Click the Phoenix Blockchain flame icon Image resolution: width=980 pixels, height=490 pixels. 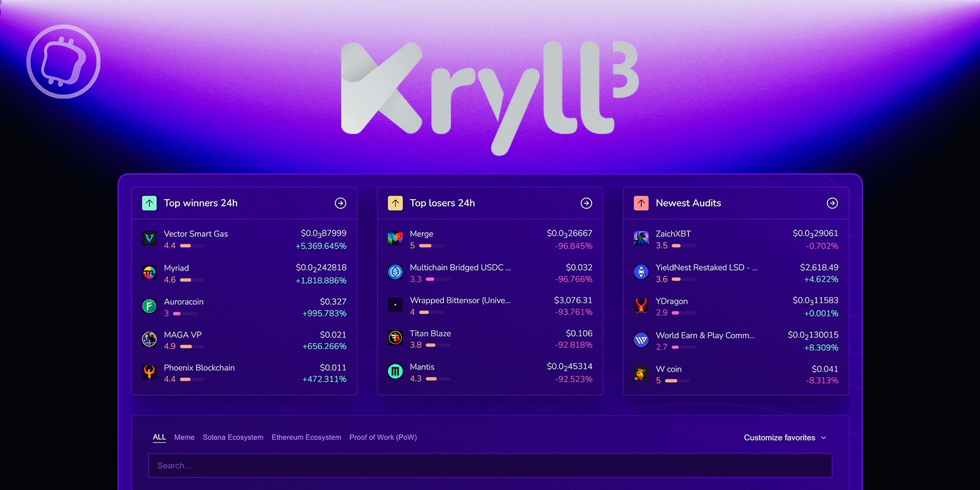149,372
